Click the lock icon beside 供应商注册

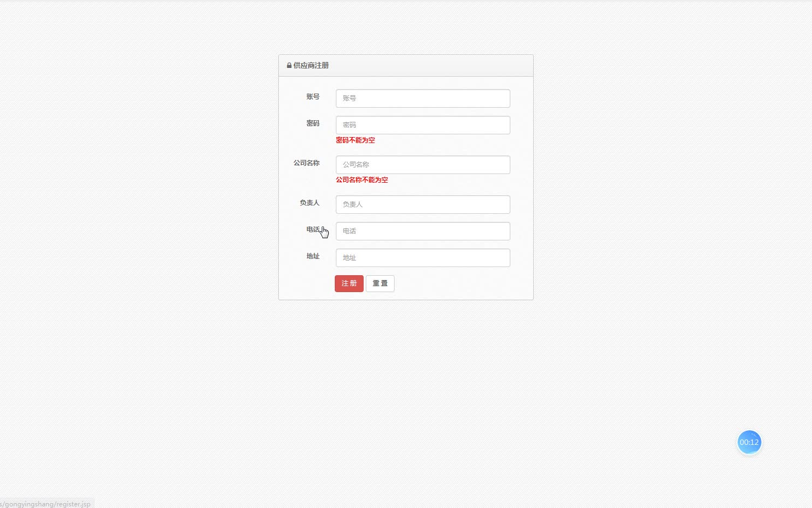(289, 65)
